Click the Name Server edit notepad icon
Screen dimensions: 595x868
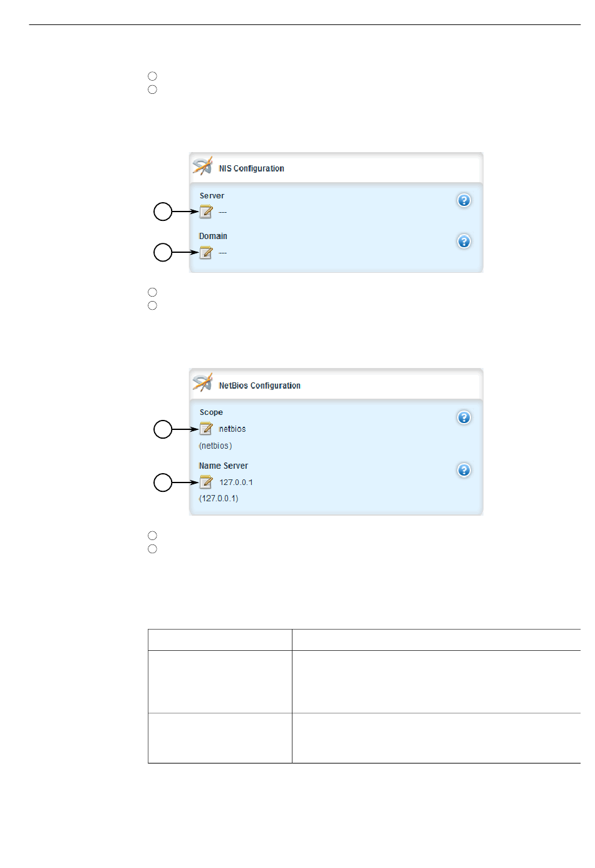point(206,482)
